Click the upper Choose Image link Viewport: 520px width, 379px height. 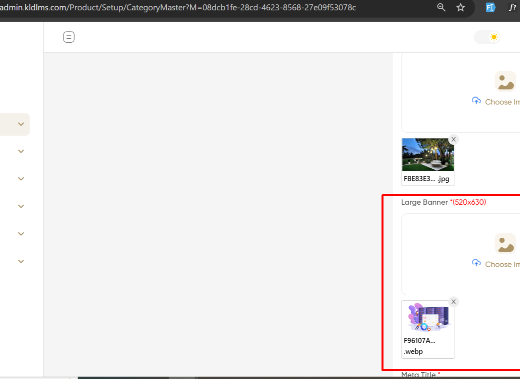(502, 102)
